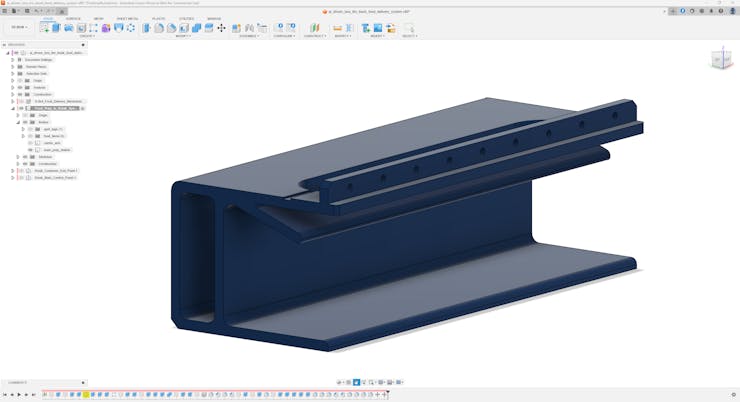The width and height of the screenshot is (740, 402).
Task: Click the Construct plane icon
Action: coord(314,28)
